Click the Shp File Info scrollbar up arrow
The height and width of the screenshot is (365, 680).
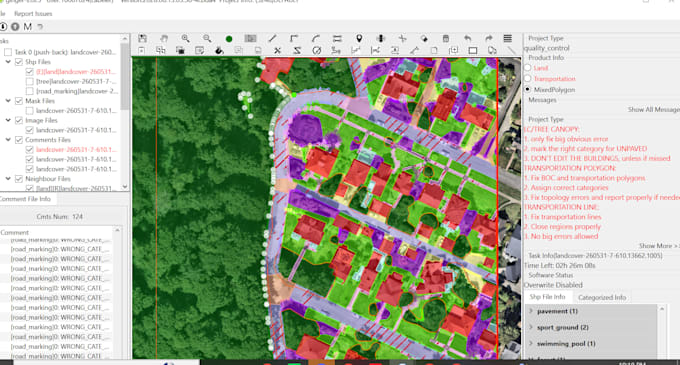pyautogui.click(x=662, y=309)
